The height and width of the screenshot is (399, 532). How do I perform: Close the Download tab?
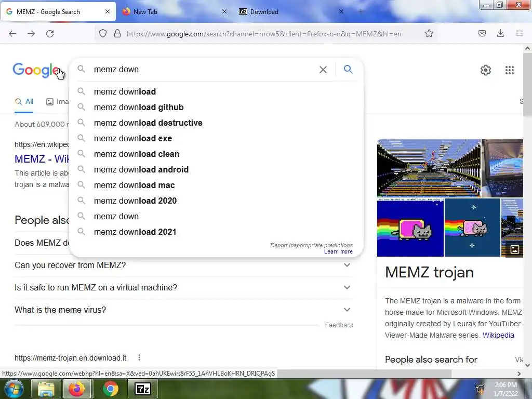tap(341, 11)
